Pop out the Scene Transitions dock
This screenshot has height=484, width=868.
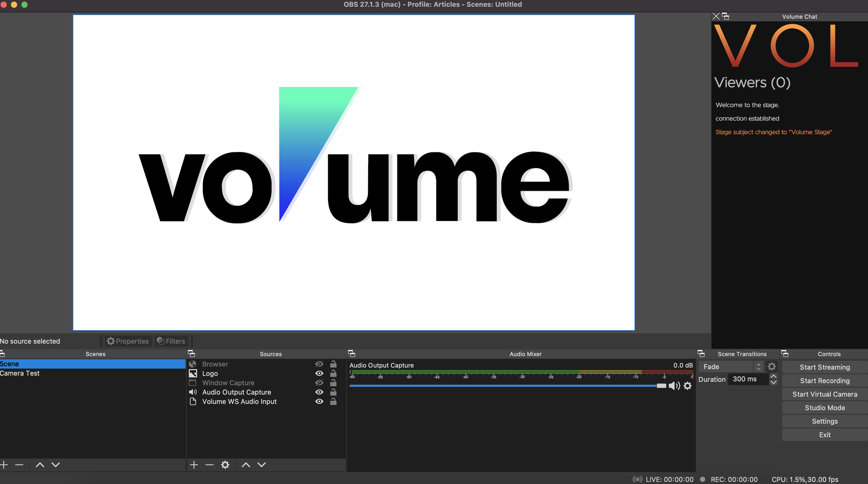[701, 354]
